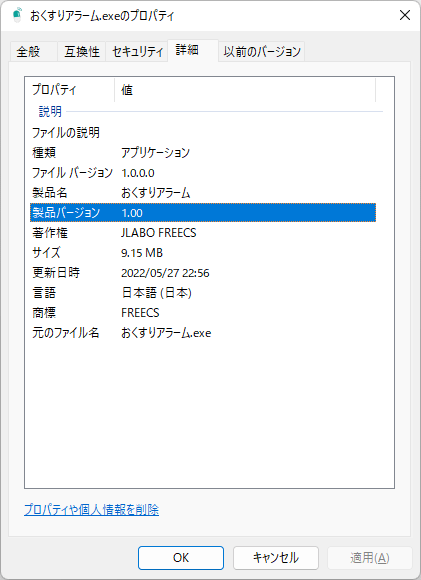Screen dimensions: 421x580
Task: Go to the セキュリティ tab
Action: (x=137, y=51)
